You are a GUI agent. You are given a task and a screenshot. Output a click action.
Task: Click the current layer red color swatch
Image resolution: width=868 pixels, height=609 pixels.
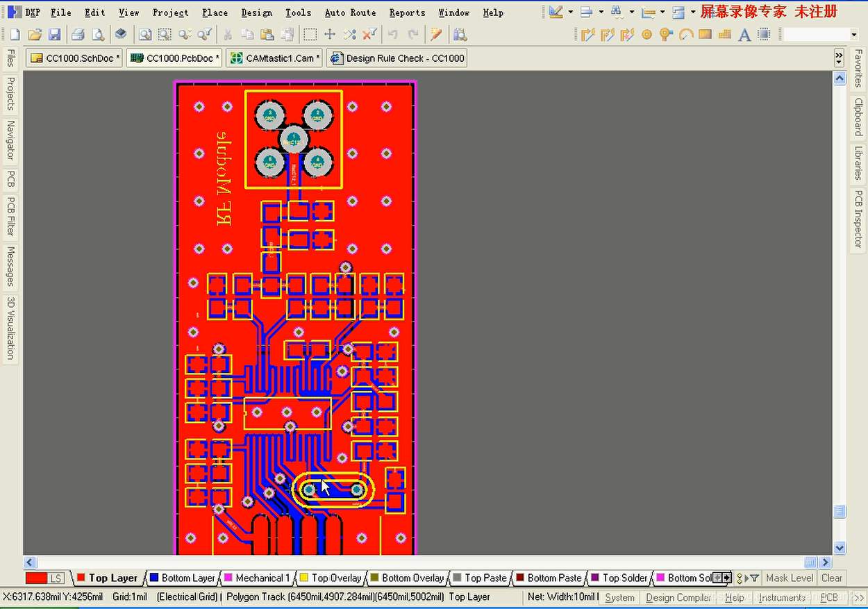click(36, 578)
